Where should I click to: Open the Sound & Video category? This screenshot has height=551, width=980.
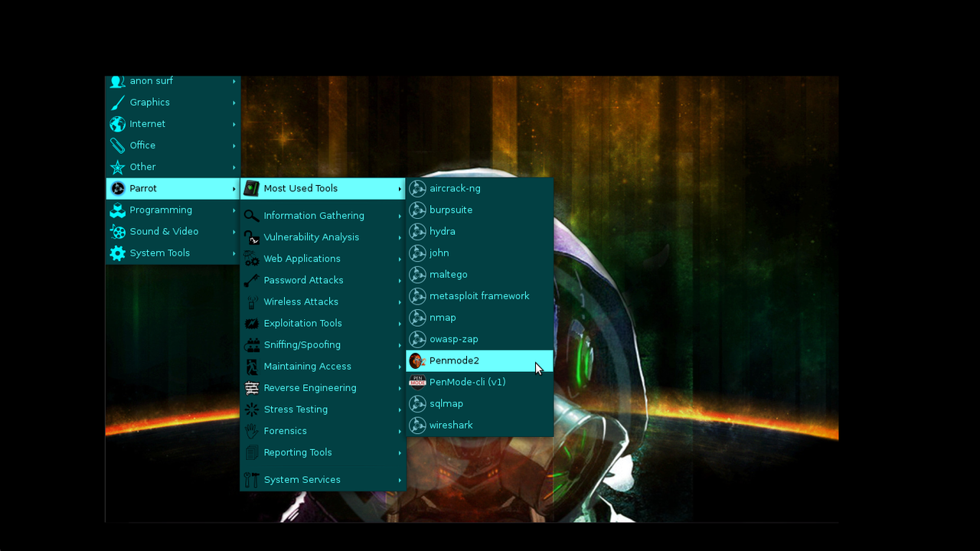[173, 231]
